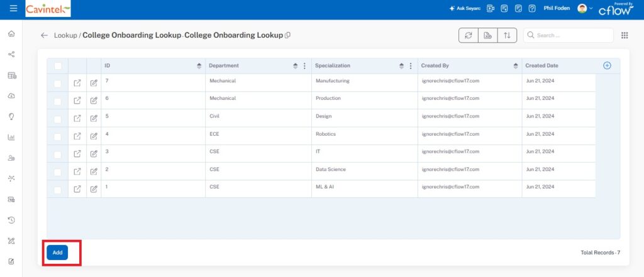The width and height of the screenshot is (644, 277).
Task: Click the add column plus icon
Action: pos(607,65)
